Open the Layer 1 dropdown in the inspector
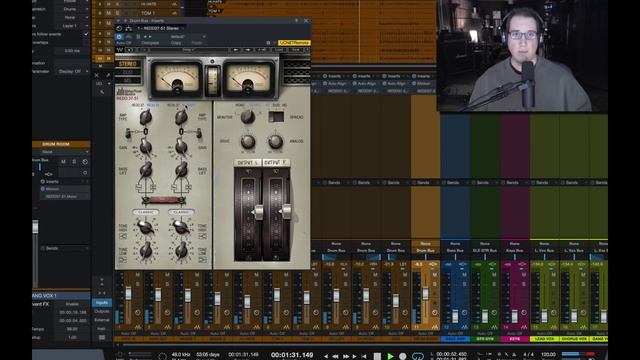Screen dimensions: 640x360 click(72, 26)
